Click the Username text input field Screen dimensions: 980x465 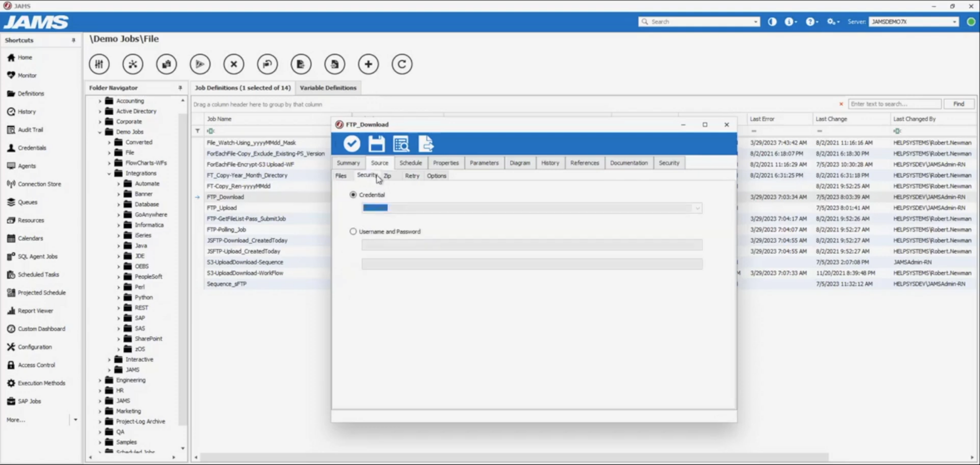pos(531,245)
